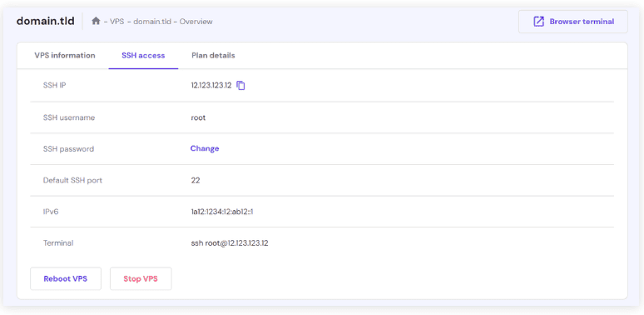Select the SSH IP value 12.123.123.12
Viewport: 644px width, 315px height.
(x=211, y=86)
